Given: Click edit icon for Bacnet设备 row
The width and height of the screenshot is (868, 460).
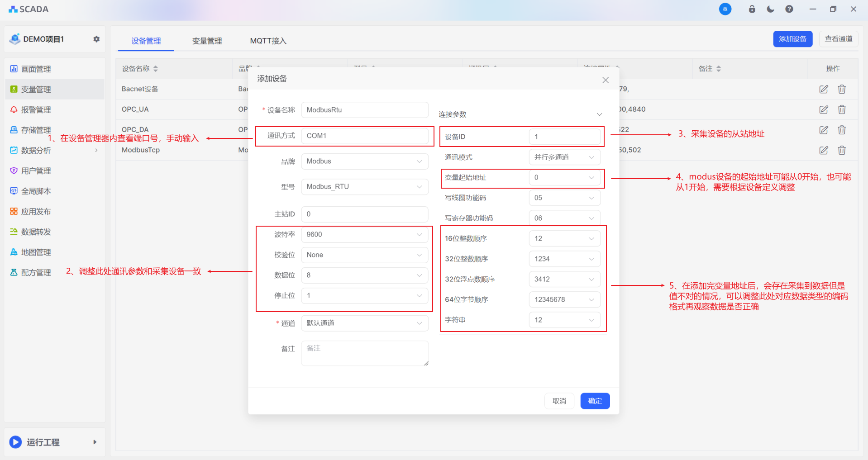Looking at the screenshot, I should point(823,89).
